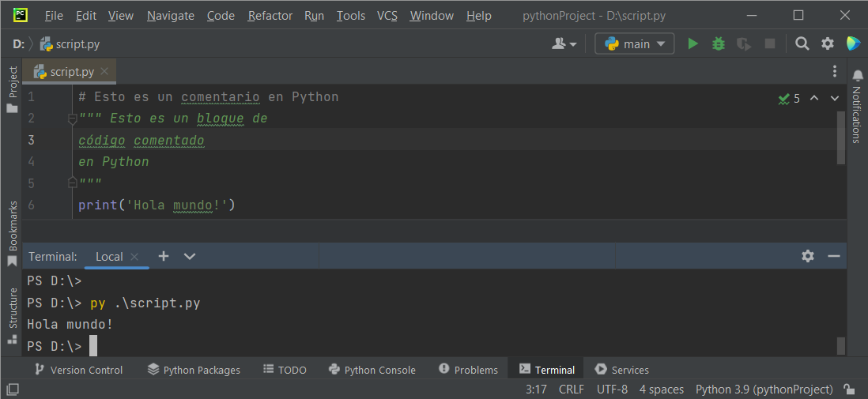Screen dimensions: 868x399
Task: Select the script.py editor tab
Action: tap(70, 71)
